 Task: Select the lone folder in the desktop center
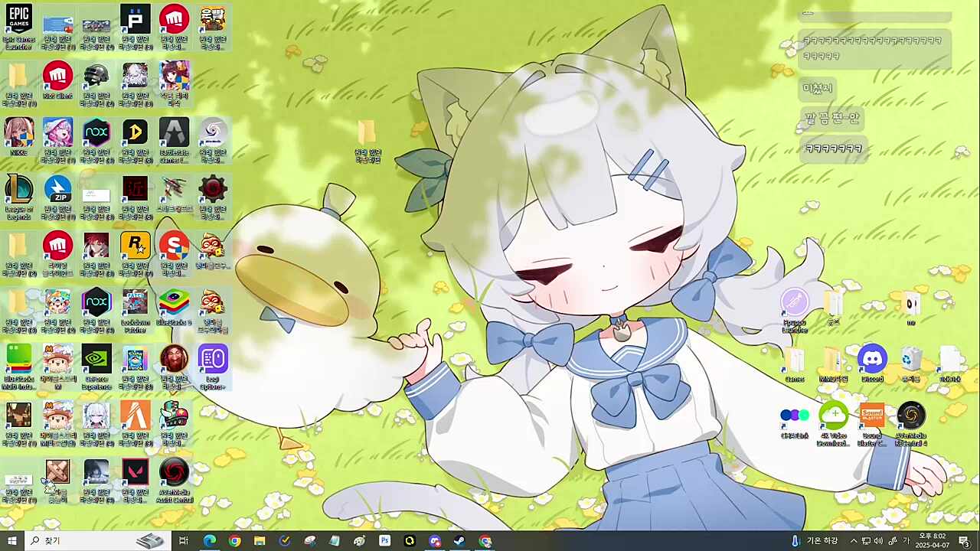[x=367, y=141]
